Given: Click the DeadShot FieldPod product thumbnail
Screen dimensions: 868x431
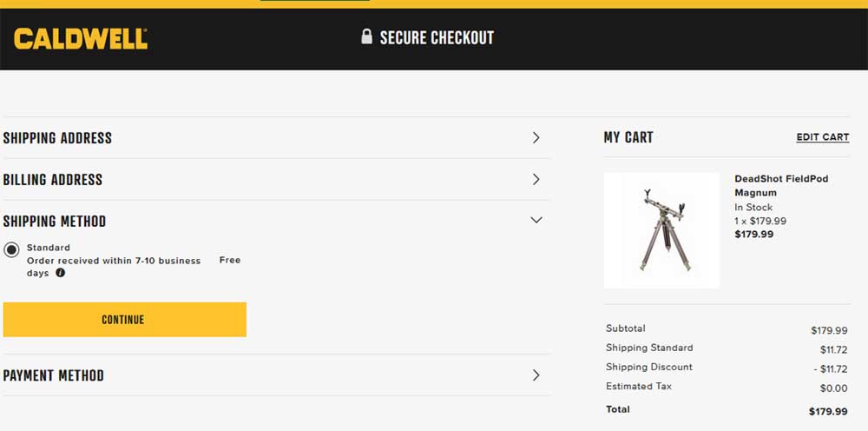Looking at the screenshot, I should pyautogui.click(x=661, y=230).
